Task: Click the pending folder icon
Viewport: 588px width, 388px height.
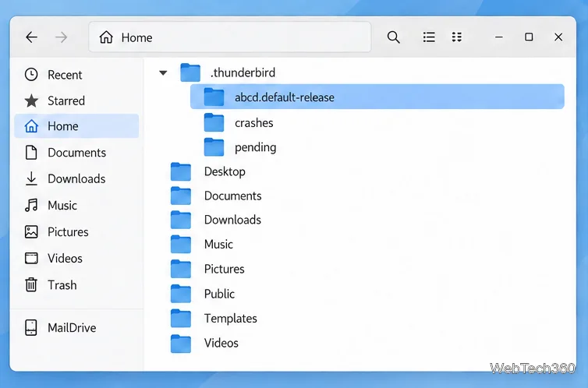Action: pos(214,146)
